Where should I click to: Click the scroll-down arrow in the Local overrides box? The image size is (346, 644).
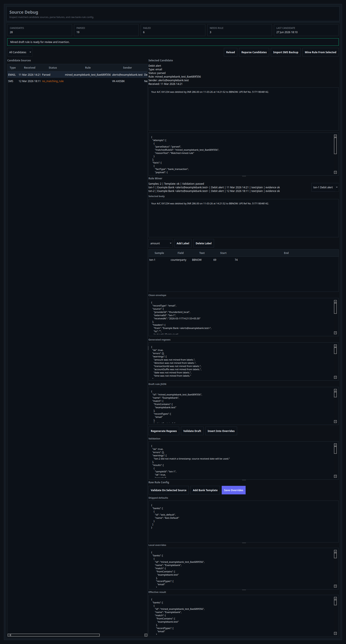tap(335, 586)
